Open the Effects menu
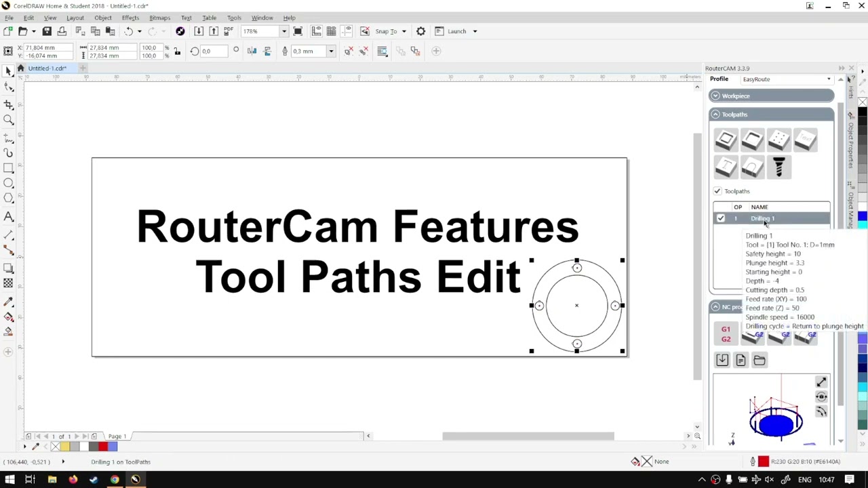The width and height of the screenshot is (868, 488). coord(130,18)
